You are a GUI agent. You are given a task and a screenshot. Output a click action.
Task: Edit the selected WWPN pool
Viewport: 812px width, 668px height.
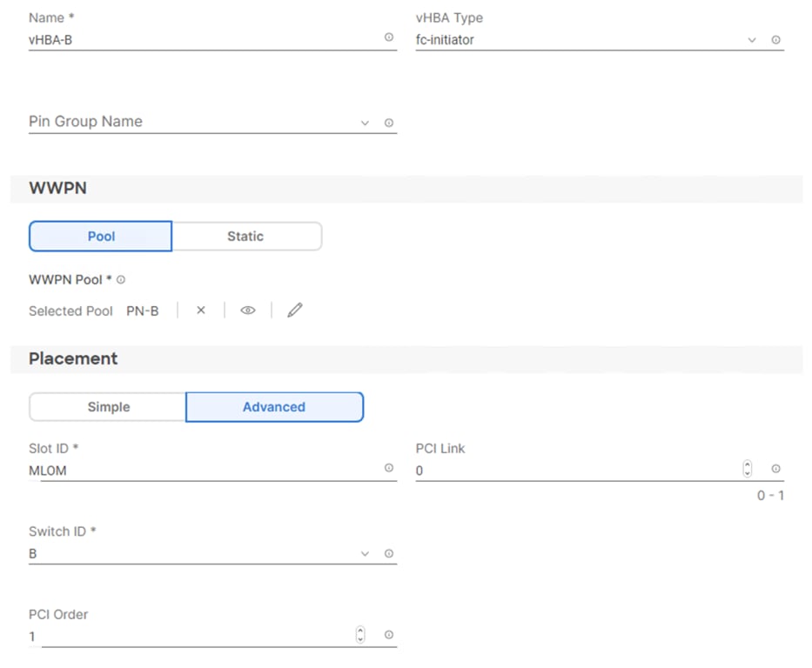(294, 311)
